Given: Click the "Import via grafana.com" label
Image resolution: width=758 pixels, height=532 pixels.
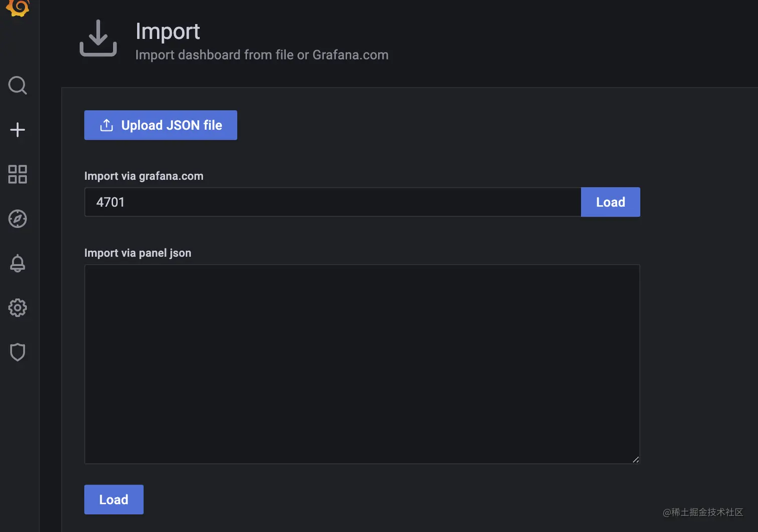Looking at the screenshot, I should [144, 176].
